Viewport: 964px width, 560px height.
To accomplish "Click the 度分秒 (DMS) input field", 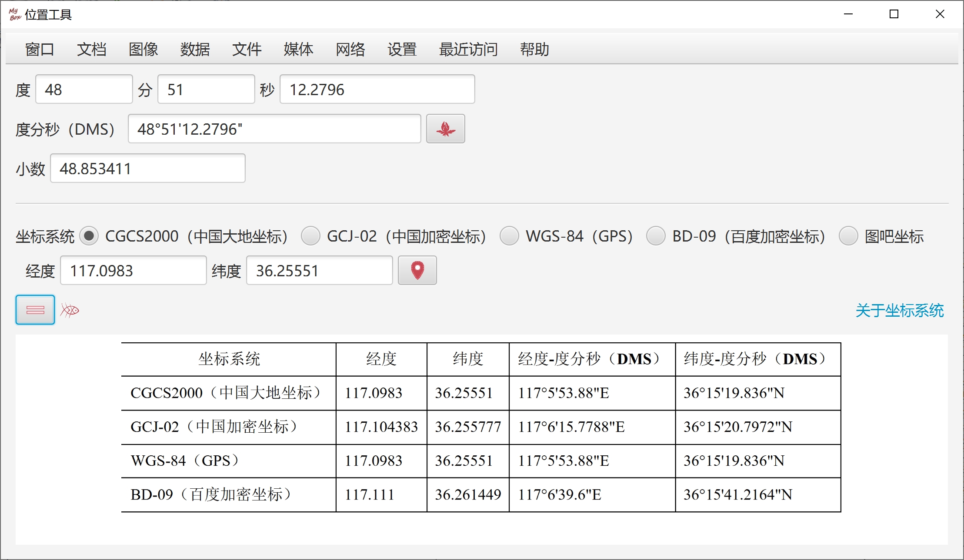I will point(274,129).
